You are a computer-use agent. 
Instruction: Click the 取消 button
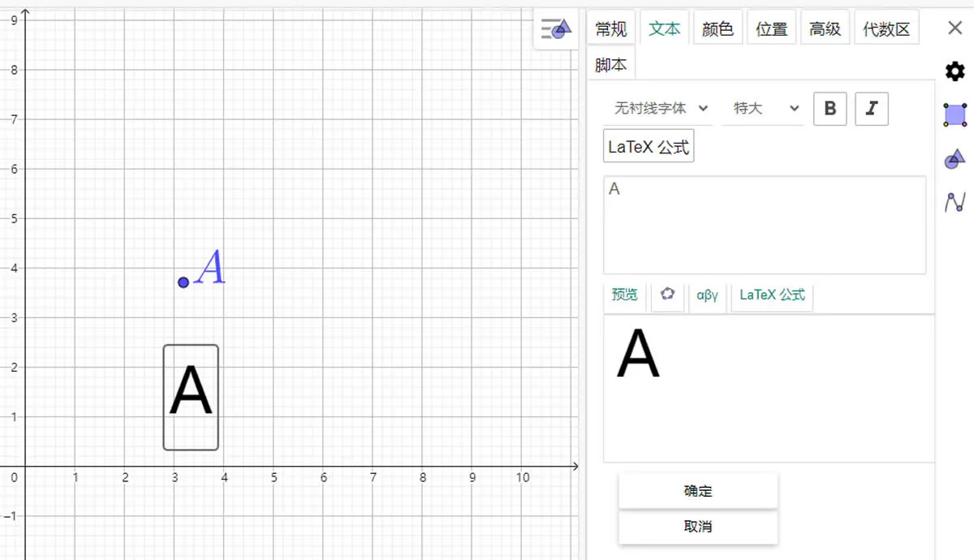(x=698, y=527)
